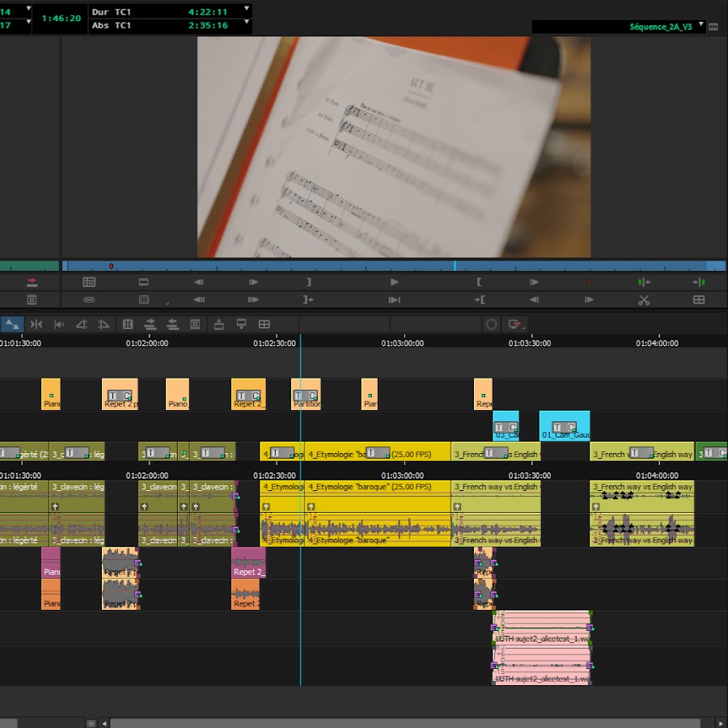
Task: Open the Séquence_2A_V3 clip name dropdown
Action: point(701,23)
